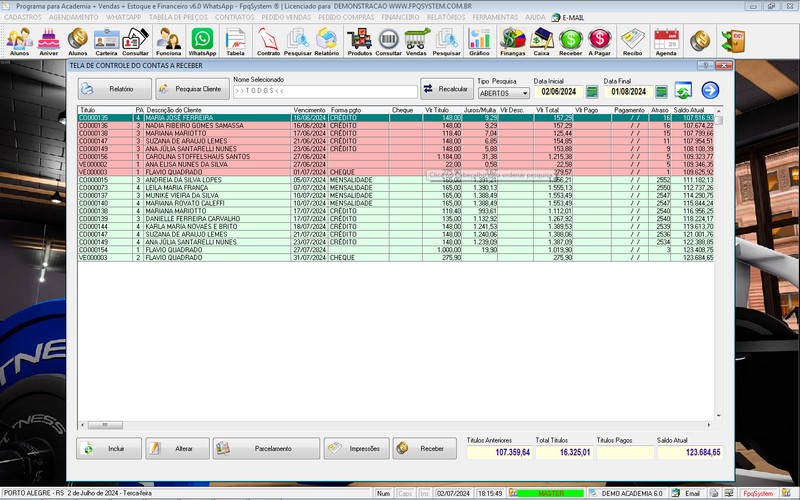Click Data Final date field
Screen dimensions: 800x500
click(x=629, y=92)
